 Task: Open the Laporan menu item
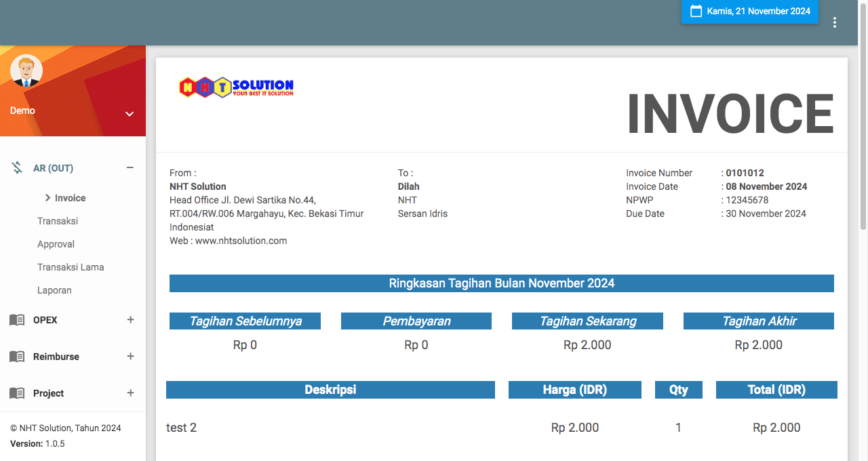pyautogui.click(x=54, y=290)
